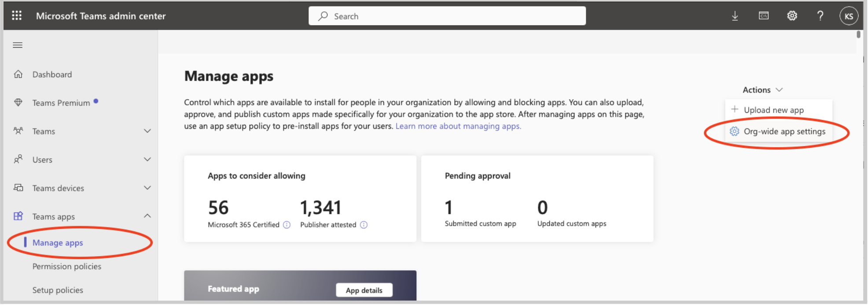Click the Teams devices icon
The width and height of the screenshot is (868, 305).
pos(18,188)
